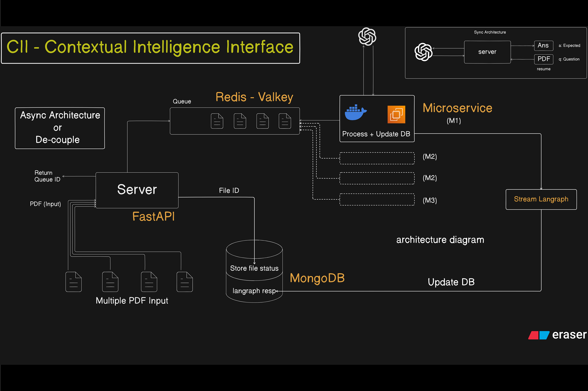Click the Ans box in Sync Architecture
The width and height of the screenshot is (588, 391).
[544, 46]
